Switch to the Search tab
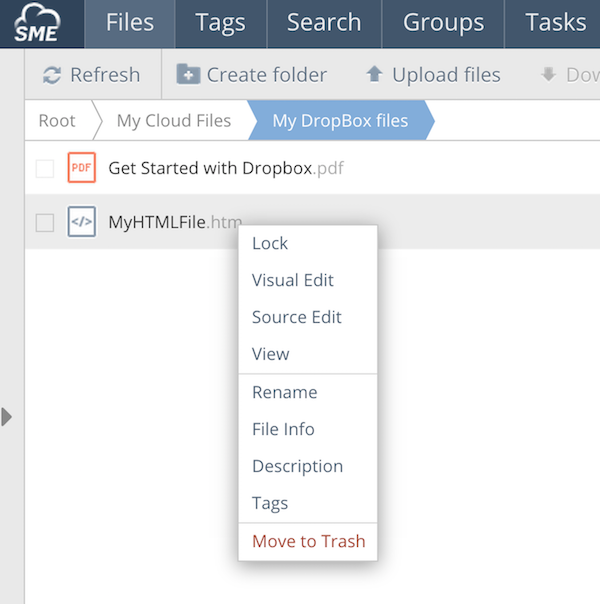 coord(323,23)
